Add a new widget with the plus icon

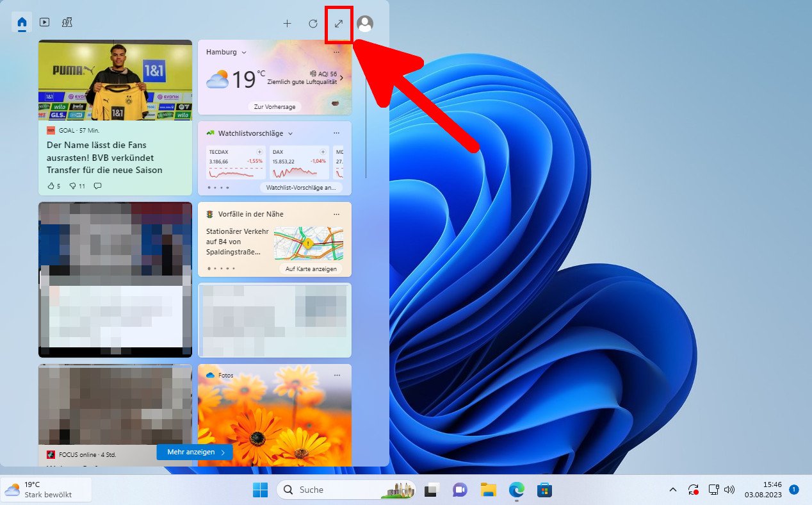(288, 24)
